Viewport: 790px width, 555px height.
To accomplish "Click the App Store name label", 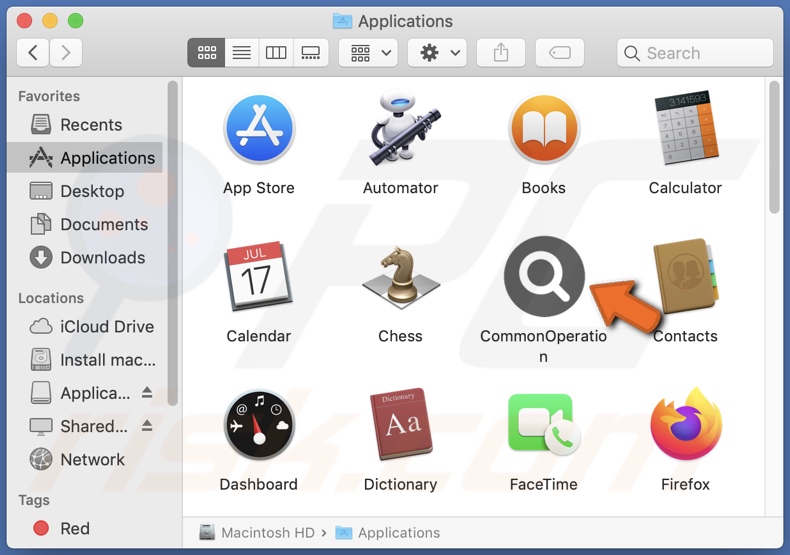I will pos(259,188).
